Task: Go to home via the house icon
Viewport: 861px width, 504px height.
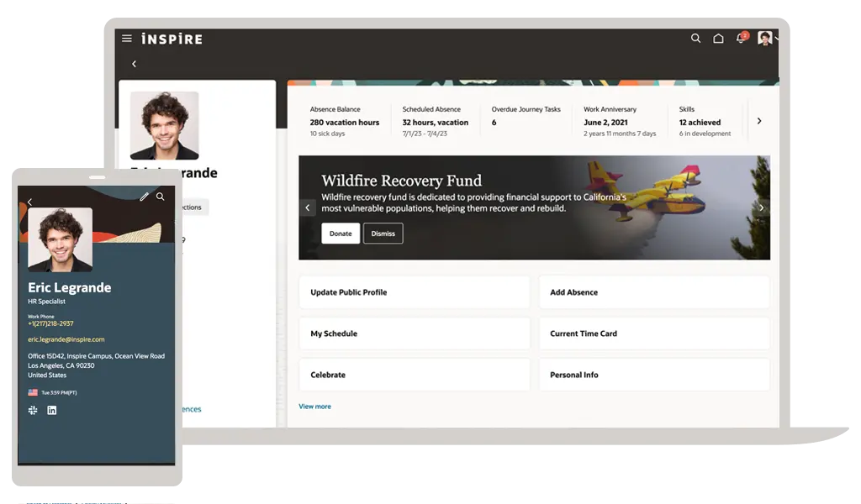Action: 718,39
